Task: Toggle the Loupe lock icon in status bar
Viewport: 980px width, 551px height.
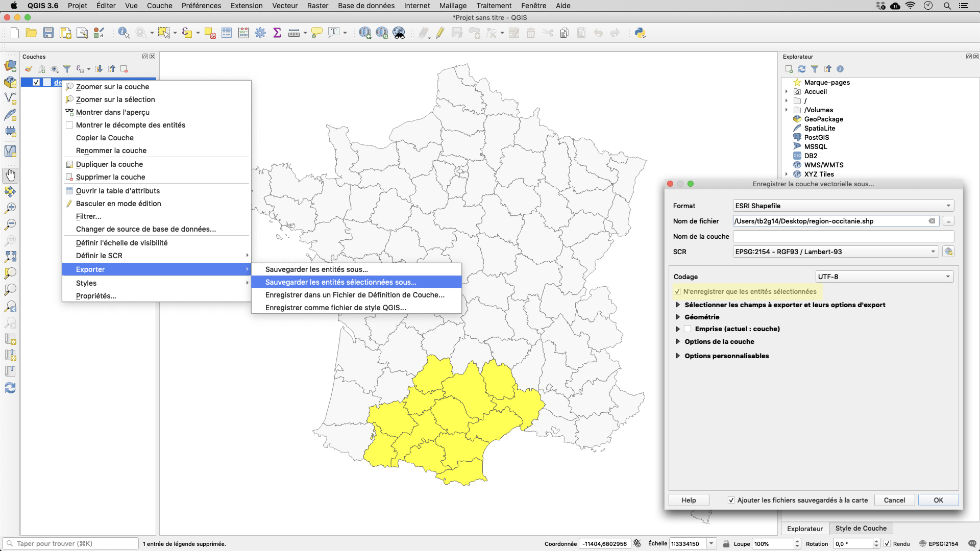Action: pyautogui.click(x=726, y=544)
